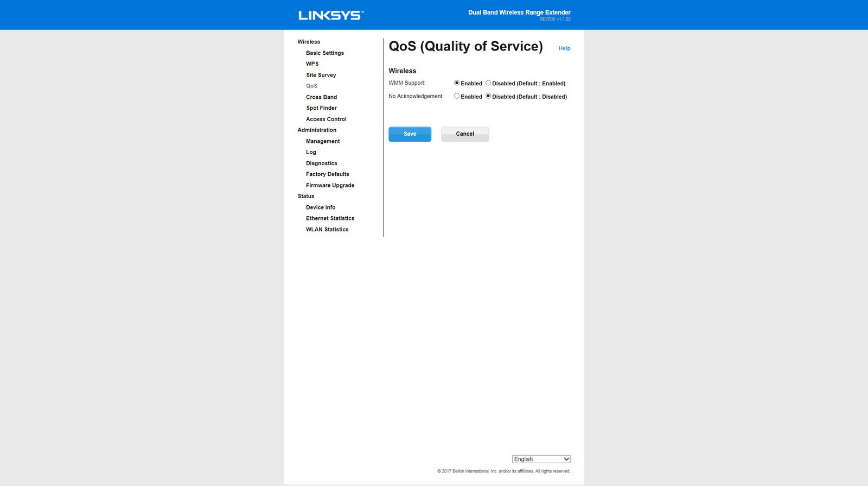868x486 pixels.
Task: Open the Help link
Action: pyautogui.click(x=564, y=48)
